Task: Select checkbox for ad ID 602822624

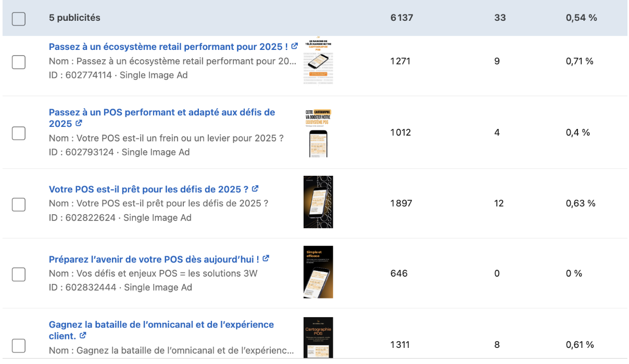Action: (x=19, y=204)
